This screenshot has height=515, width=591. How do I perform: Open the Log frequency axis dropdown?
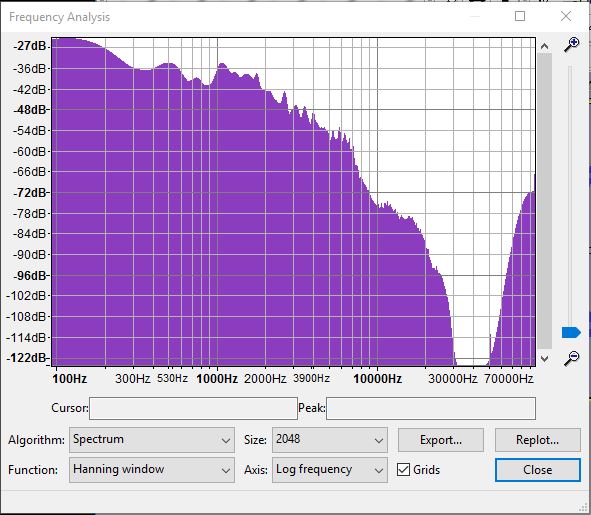click(x=329, y=470)
